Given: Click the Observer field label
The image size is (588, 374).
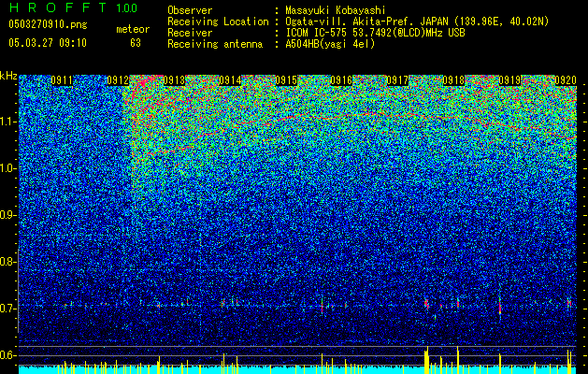Looking at the screenshot, I should click(190, 10).
